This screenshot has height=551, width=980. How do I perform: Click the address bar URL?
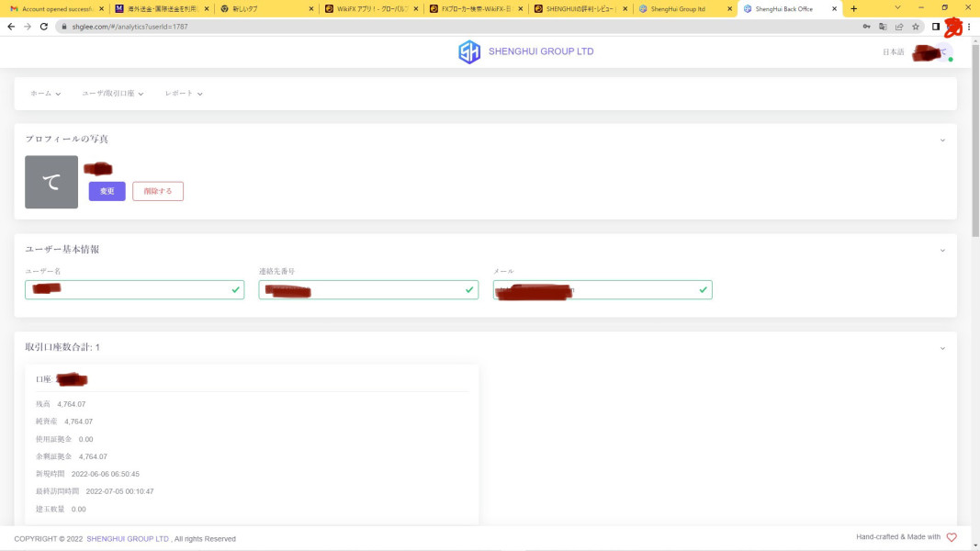[x=130, y=27]
